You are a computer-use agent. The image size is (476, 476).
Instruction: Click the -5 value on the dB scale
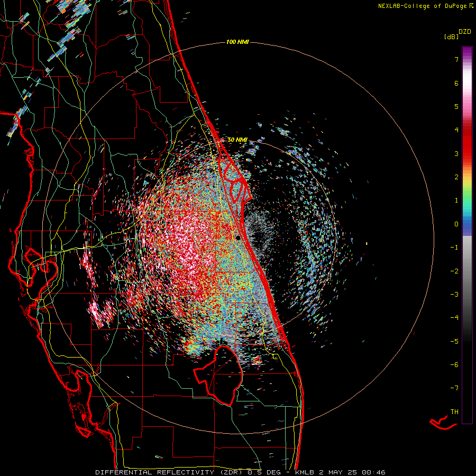454,342
